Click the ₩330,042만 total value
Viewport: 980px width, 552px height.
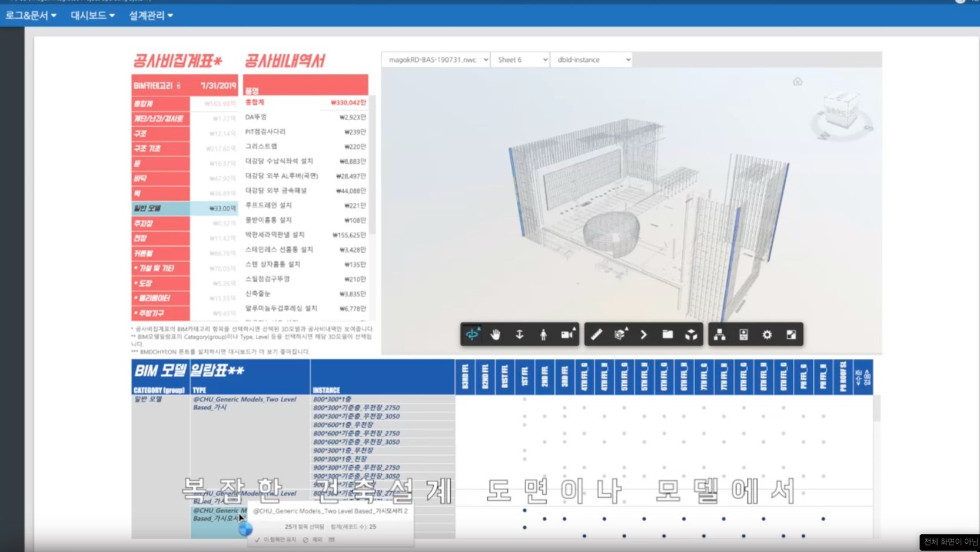coord(348,103)
